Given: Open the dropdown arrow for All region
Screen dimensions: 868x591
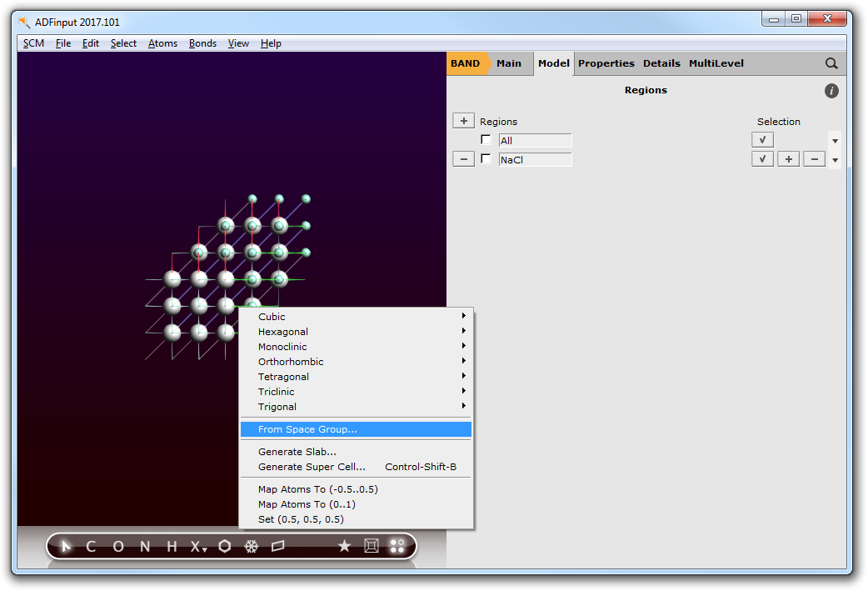Looking at the screenshot, I should (x=835, y=141).
